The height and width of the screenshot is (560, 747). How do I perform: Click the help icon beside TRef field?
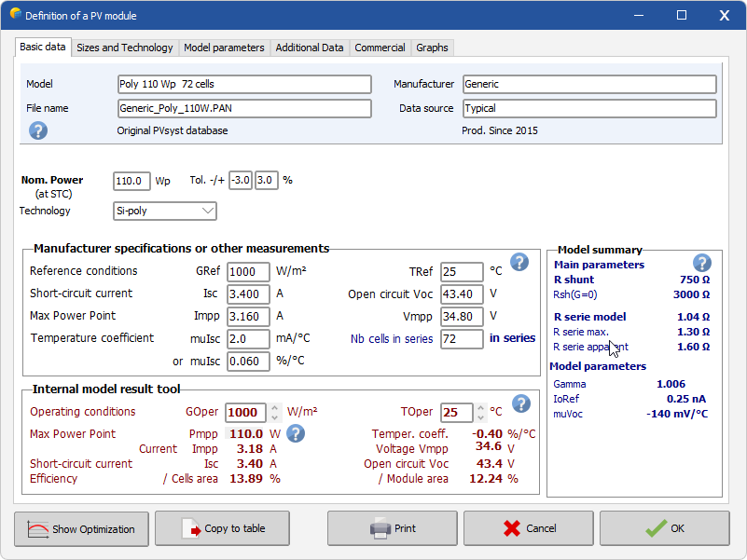tap(520, 263)
